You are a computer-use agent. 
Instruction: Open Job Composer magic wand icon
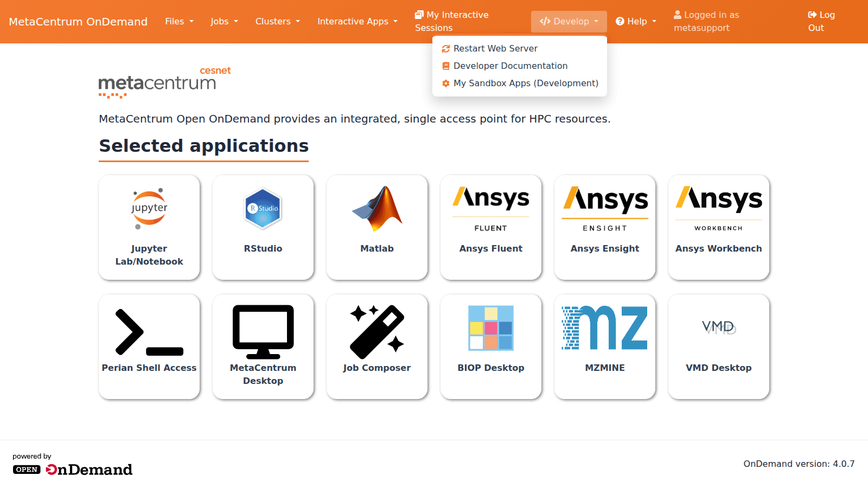point(377,332)
